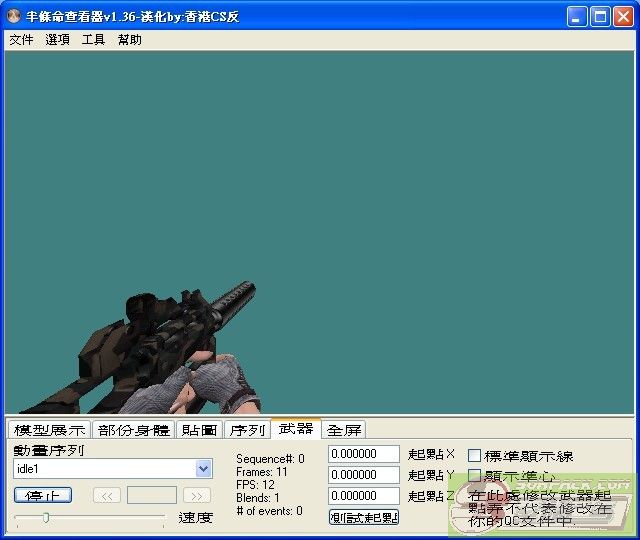
Task: Switch to the 貼圖 tab
Action: coord(199,430)
